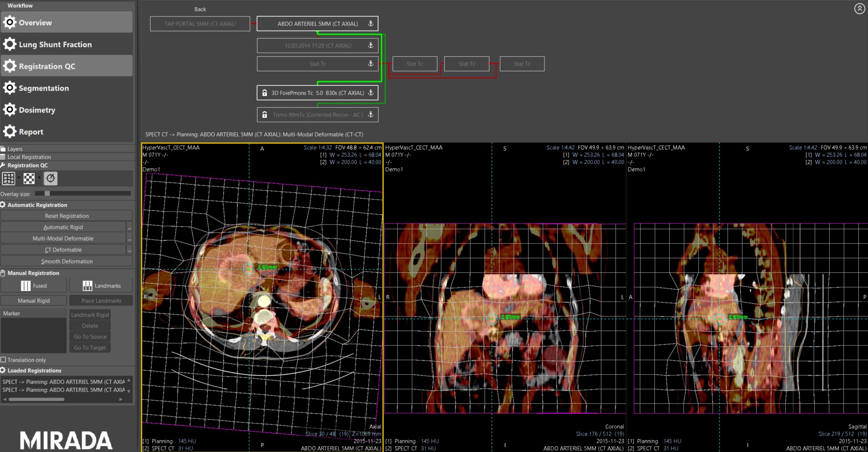Click the Reset Registration button
The height and width of the screenshot is (452, 868).
[67, 216]
